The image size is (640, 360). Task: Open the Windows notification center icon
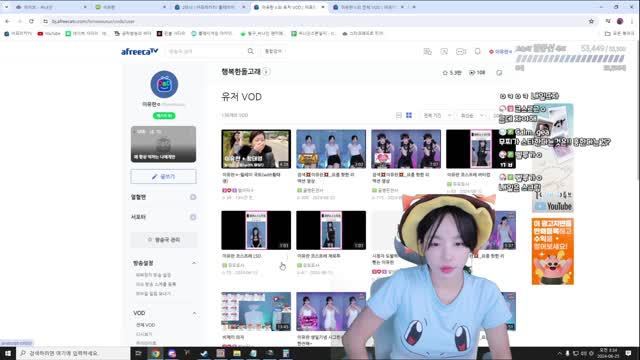coord(628,353)
